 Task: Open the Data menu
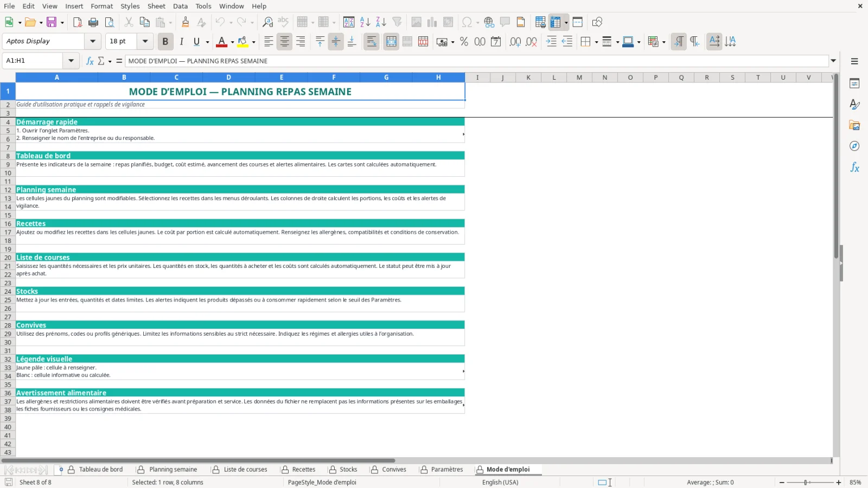(x=180, y=6)
